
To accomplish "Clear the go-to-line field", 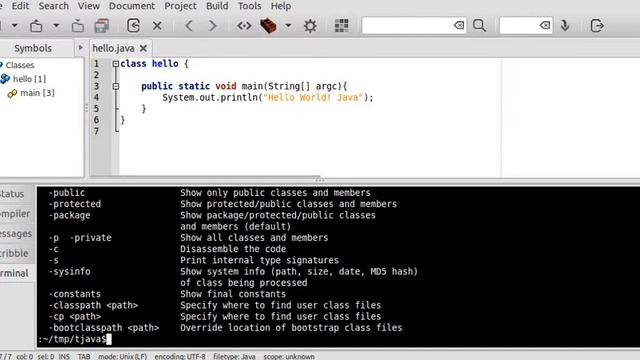I will [544, 26].
